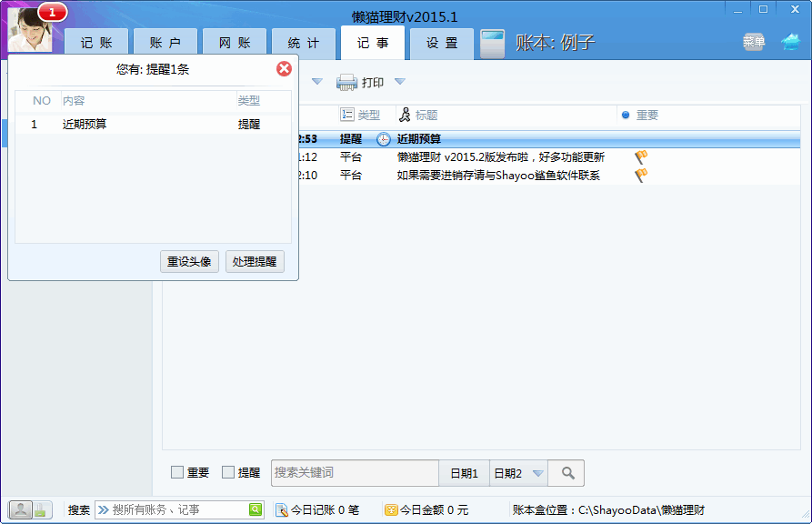
Task: Open the 网账 tab
Action: pos(235,43)
